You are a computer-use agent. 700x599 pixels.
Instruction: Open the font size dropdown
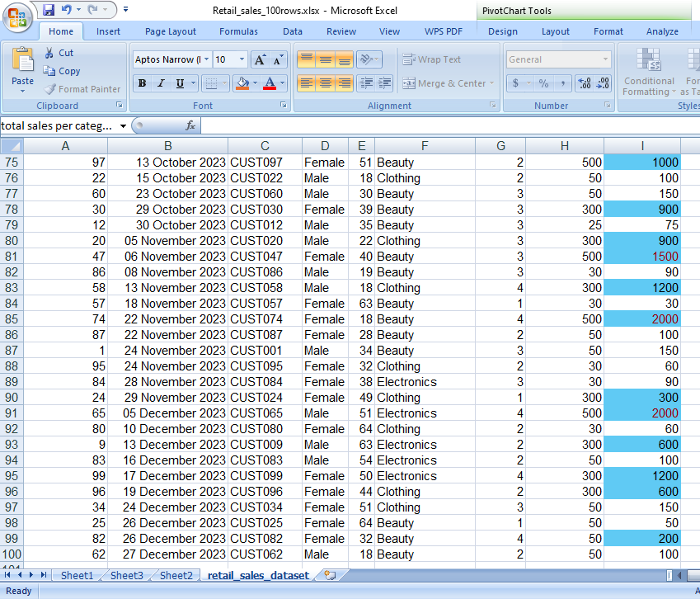click(x=242, y=59)
